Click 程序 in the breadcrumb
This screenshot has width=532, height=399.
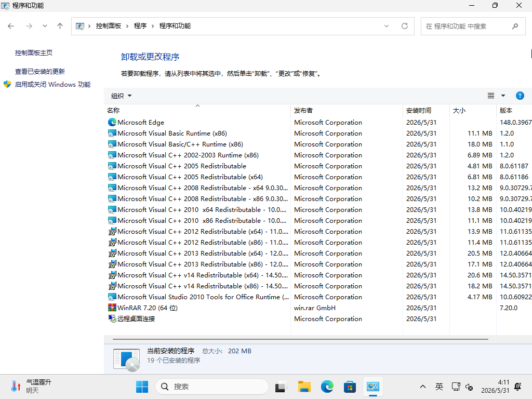pyautogui.click(x=140, y=26)
